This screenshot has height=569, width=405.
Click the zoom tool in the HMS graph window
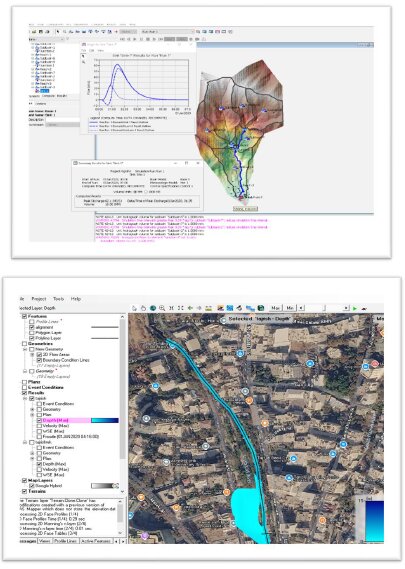tap(83, 62)
